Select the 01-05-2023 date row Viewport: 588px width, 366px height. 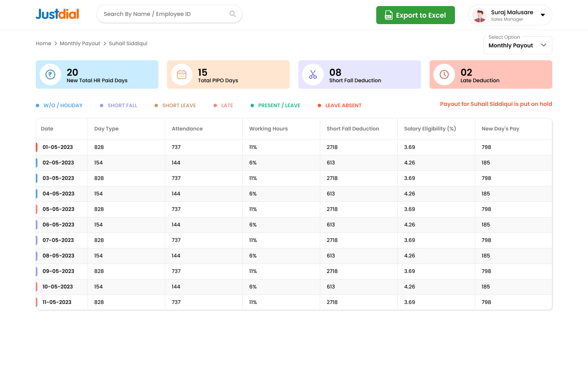pos(294,147)
